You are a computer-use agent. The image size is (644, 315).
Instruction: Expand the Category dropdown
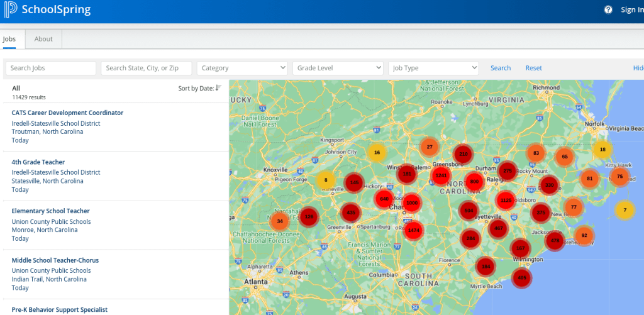point(242,68)
